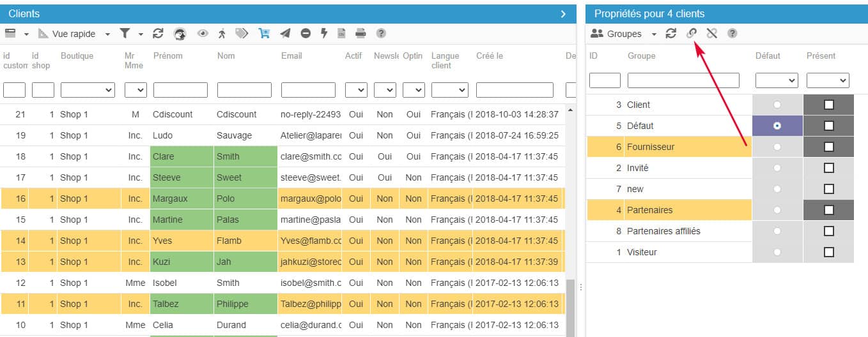Open the Vue rapide dropdown
Screen dimensions: 868x337
[x=74, y=34]
